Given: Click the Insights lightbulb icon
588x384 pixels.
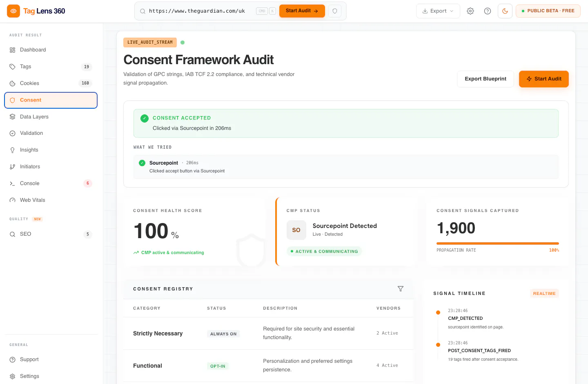Looking at the screenshot, I should coord(12,150).
